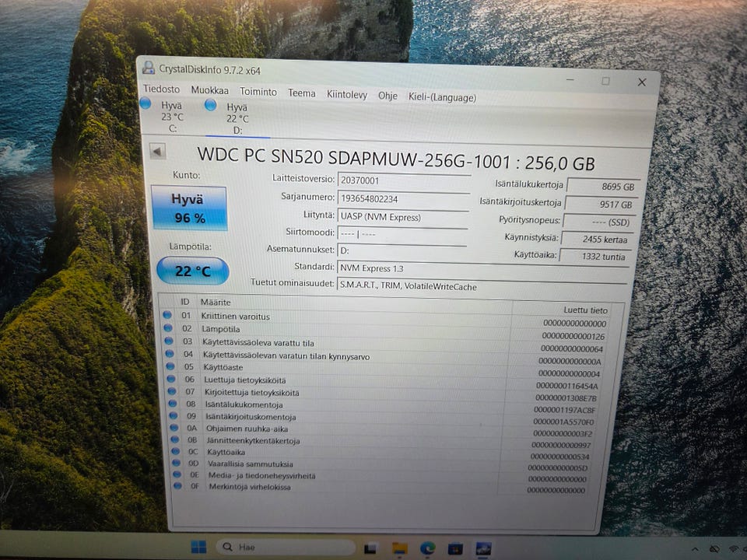Open File Explorer from the taskbar

[400, 548]
